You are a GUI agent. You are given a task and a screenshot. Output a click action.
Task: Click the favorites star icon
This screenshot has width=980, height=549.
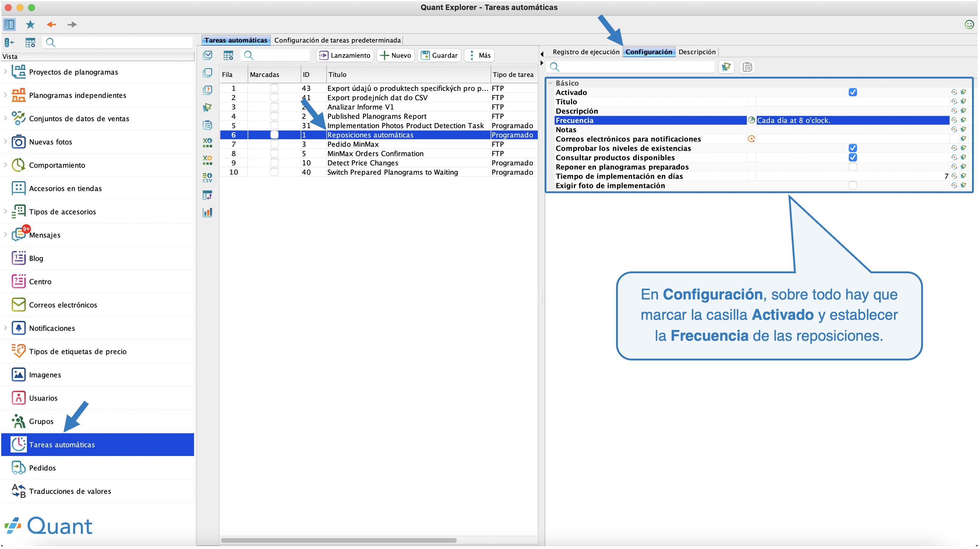[30, 25]
